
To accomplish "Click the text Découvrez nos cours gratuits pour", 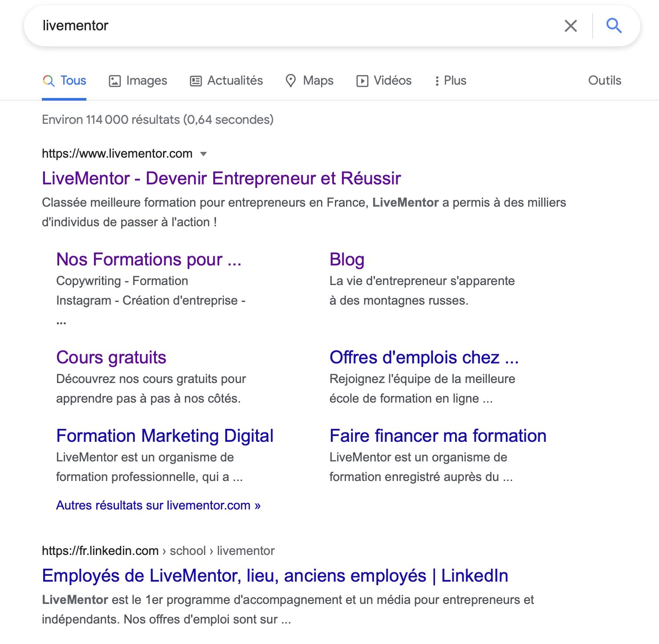I will (151, 379).
